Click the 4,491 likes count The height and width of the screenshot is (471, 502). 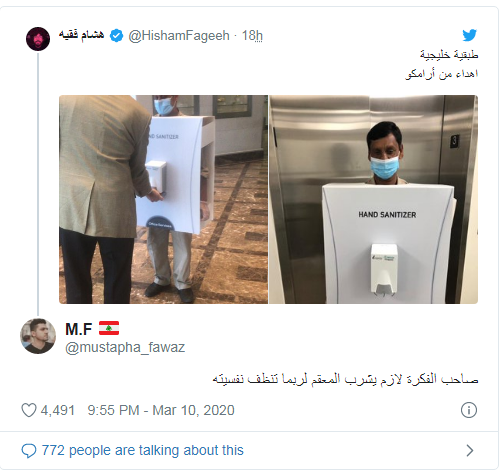[58, 410]
